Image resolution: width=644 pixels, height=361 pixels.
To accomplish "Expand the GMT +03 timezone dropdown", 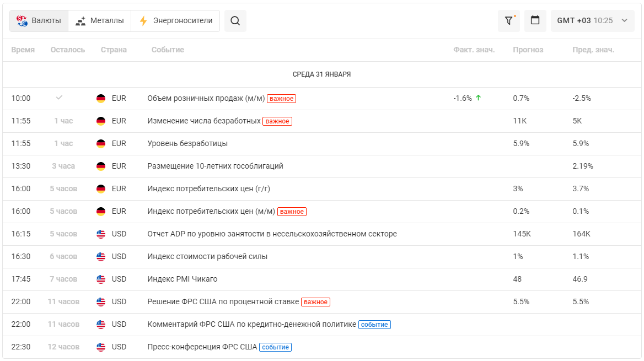I will [x=592, y=20].
